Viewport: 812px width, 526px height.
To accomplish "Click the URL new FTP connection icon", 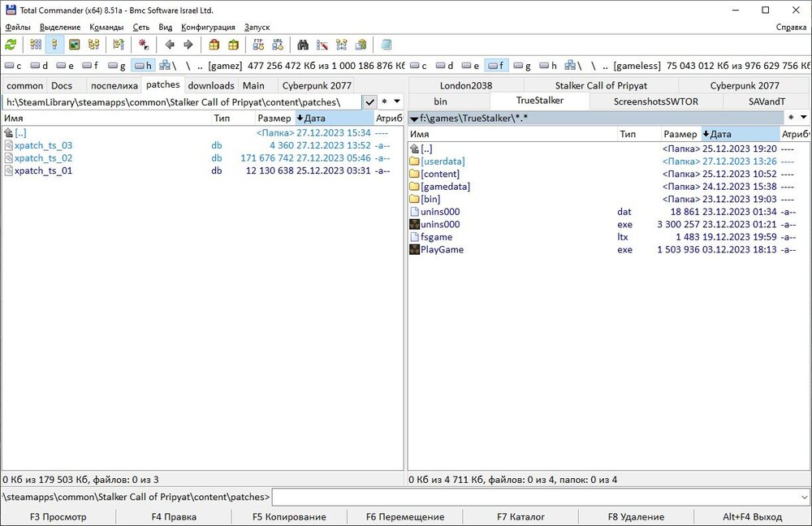I will pyautogui.click(x=279, y=45).
